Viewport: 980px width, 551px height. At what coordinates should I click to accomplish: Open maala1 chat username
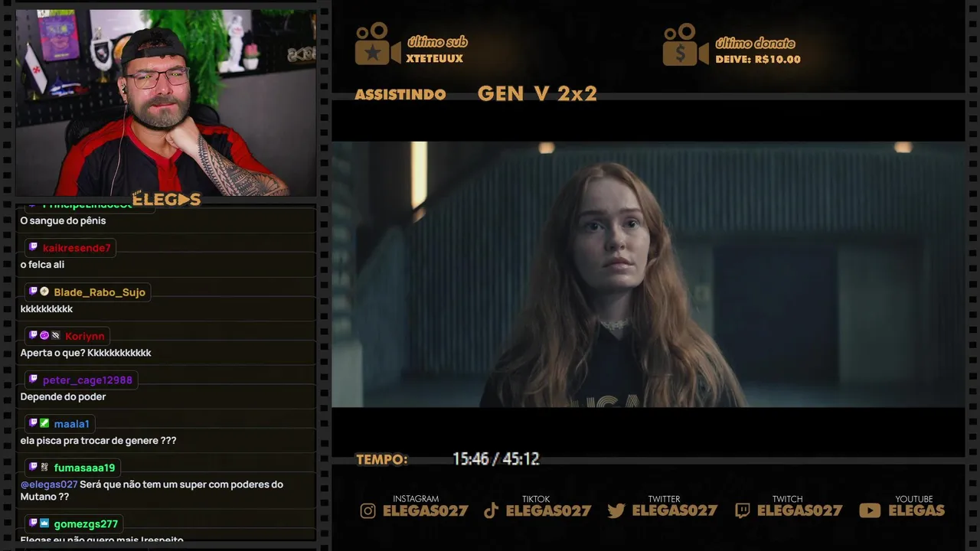click(x=72, y=424)
